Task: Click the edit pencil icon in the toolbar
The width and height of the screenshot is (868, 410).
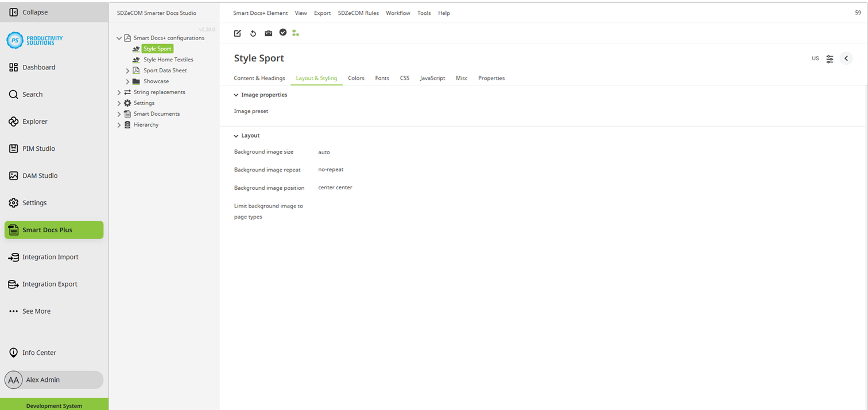Action: click(x=238, y=33)
